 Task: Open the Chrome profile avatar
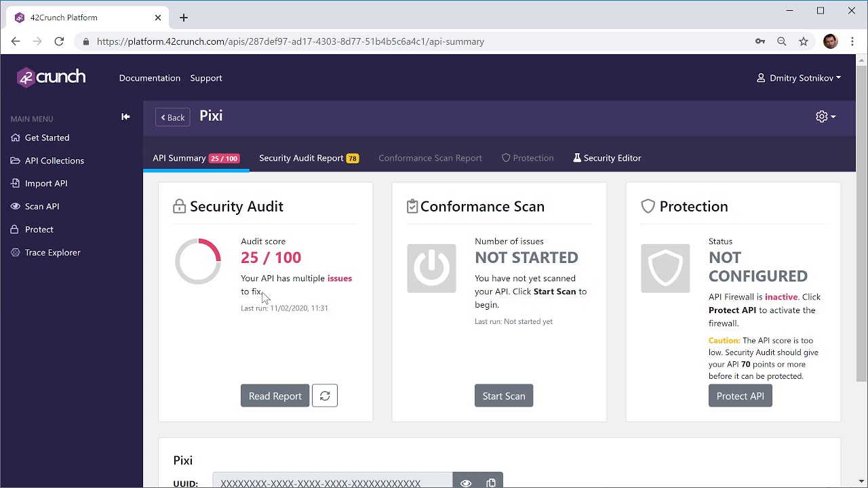click(830, 41)
